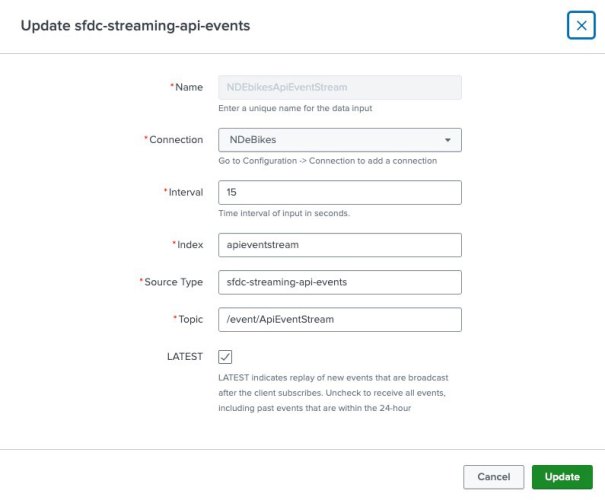Uncheck the LATEST checkbox
The image size is (605, 500).
225,357
